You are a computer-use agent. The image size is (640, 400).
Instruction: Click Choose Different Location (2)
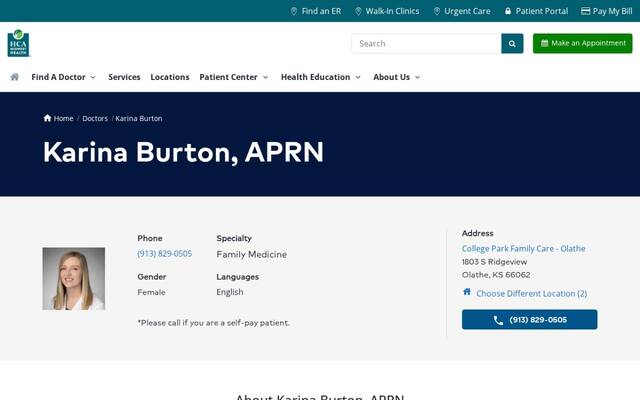click(x=531, y=293)
